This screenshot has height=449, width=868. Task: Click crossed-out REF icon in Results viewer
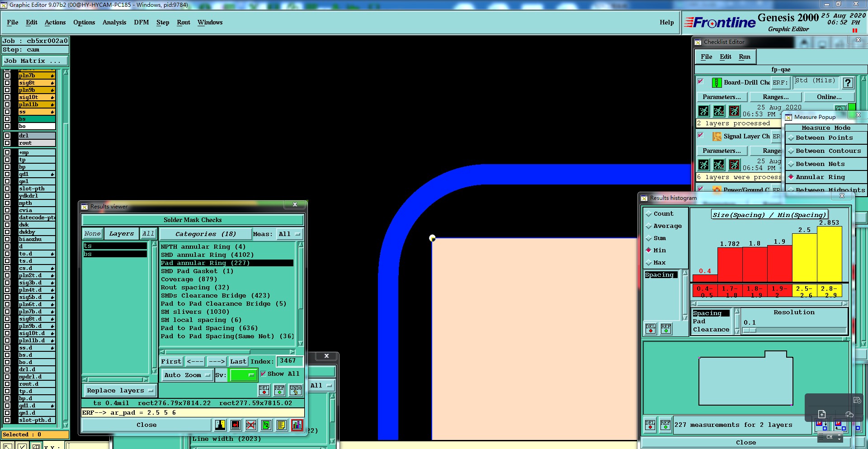pyautogui.click(x=251, y=425)
